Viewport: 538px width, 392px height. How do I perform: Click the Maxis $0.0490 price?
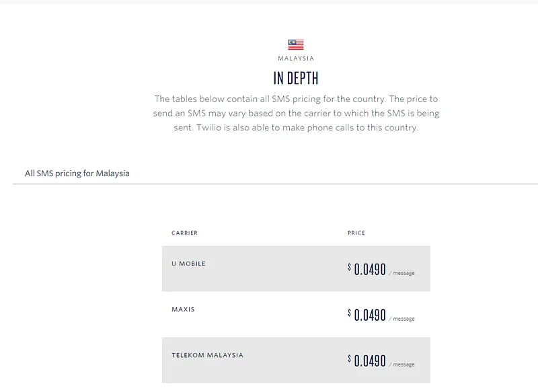pos(369,315)
